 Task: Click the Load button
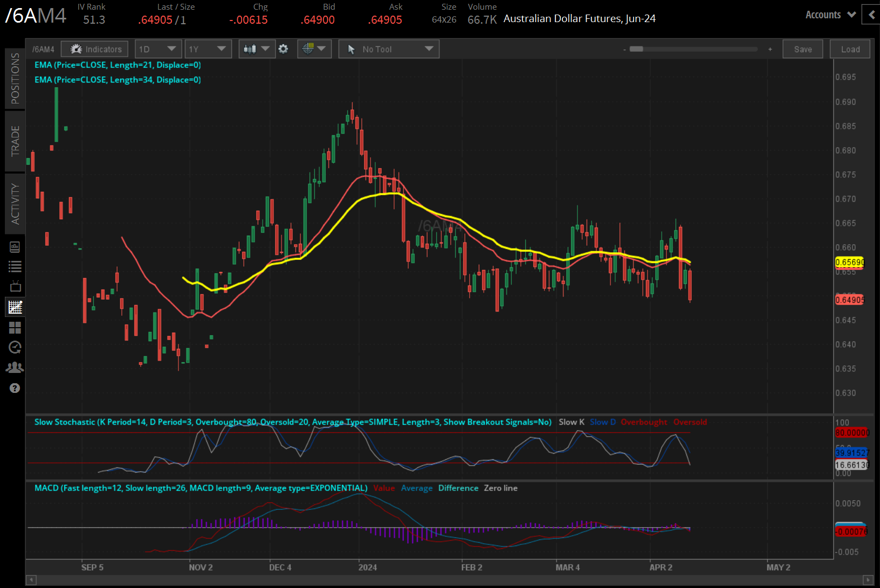pyautogui.click(x=850, y=49)
